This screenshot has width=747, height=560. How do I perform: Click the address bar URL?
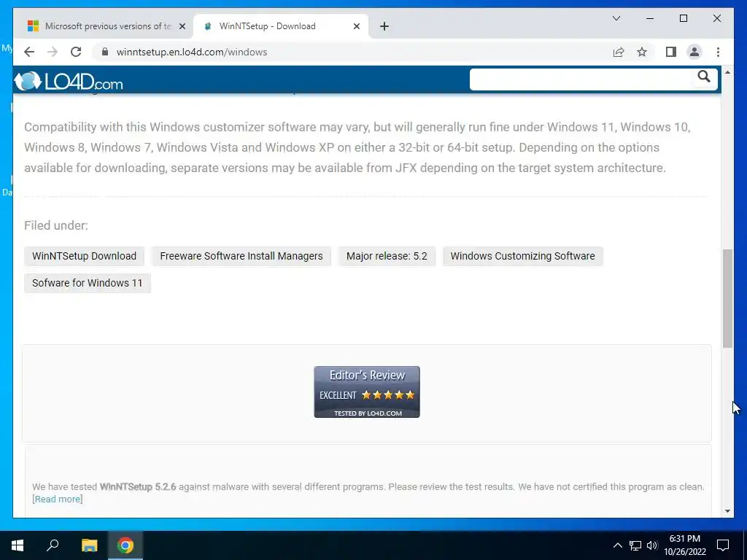coord(192,52)
